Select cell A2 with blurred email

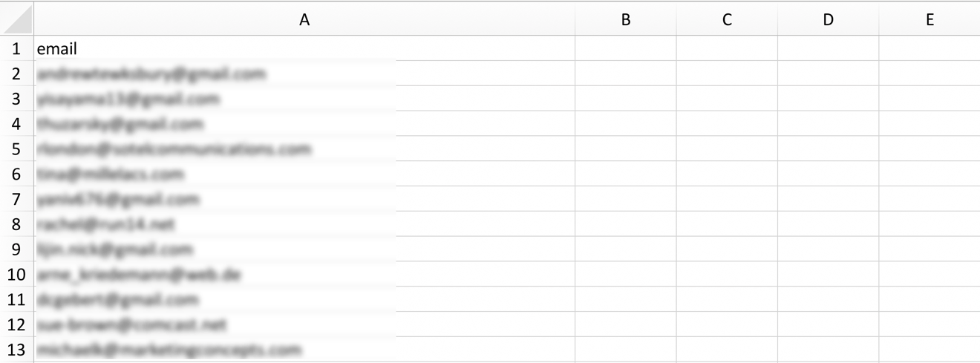point(304,73)
